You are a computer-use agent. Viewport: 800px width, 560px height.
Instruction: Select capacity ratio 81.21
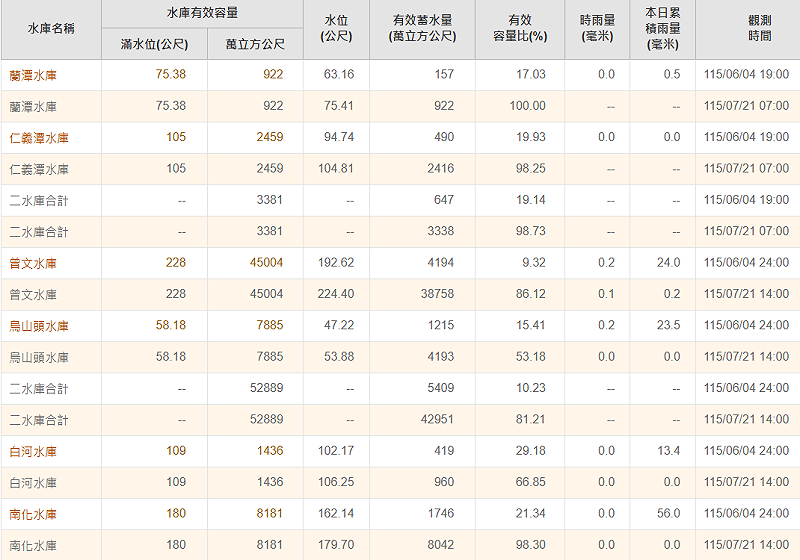[x=531, y=420]
